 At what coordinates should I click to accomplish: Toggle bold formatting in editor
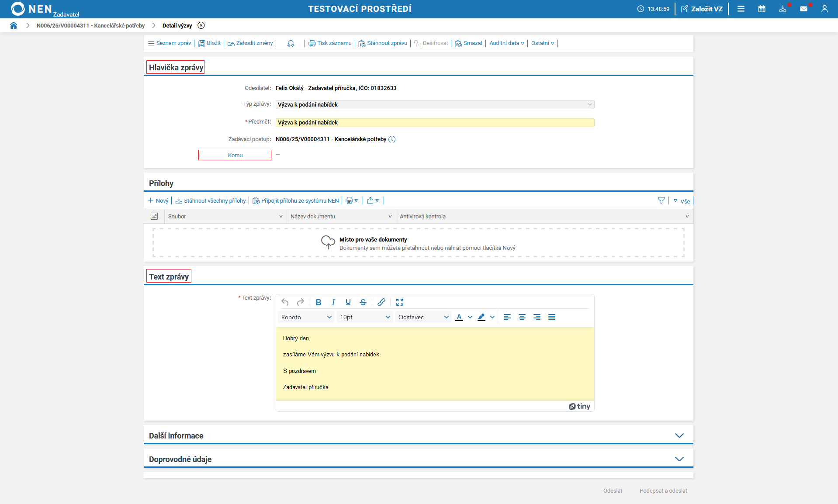point(319,302)
